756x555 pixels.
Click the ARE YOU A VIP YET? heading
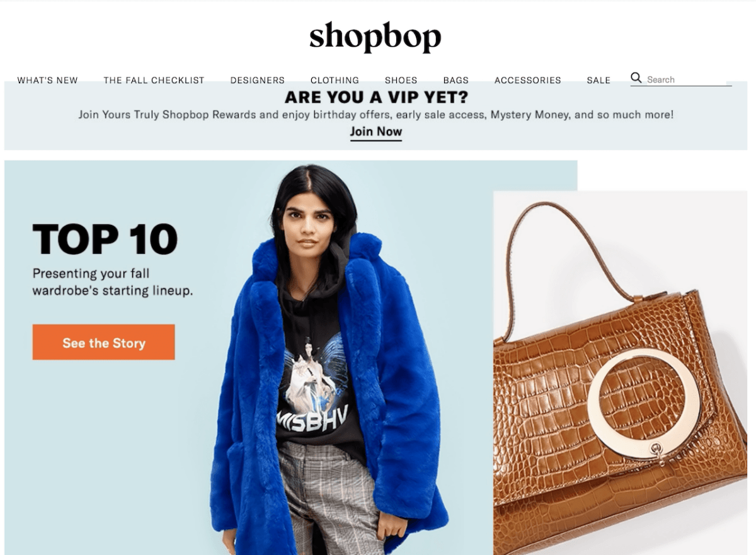376,97
